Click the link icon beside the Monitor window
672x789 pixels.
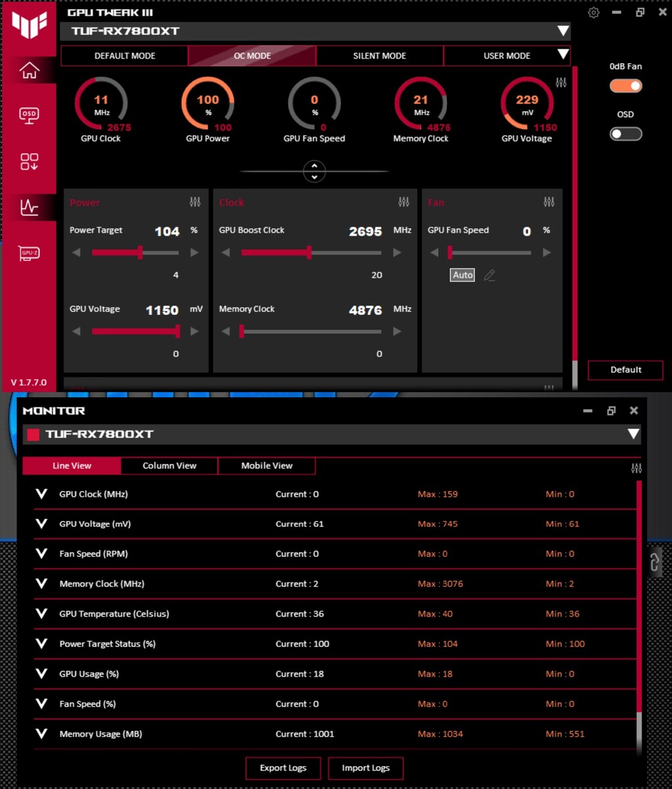655,562
